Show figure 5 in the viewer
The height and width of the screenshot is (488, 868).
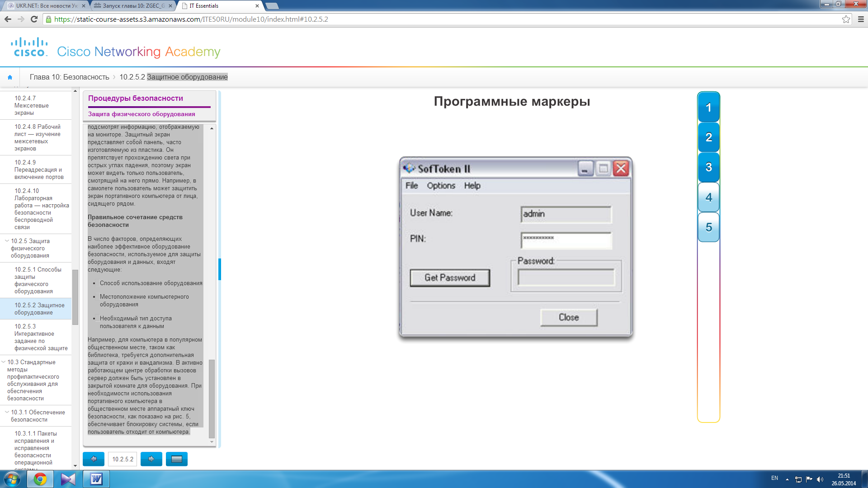[x=708, y=227]
